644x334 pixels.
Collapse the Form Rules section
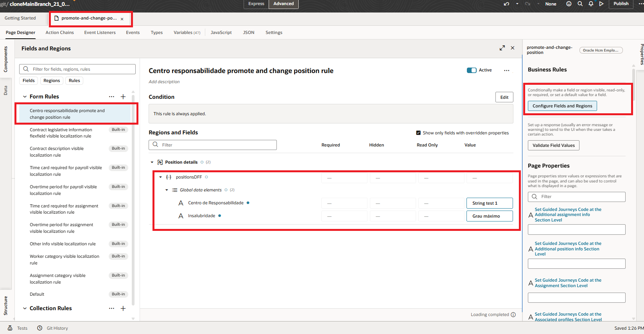coord(25,96)
